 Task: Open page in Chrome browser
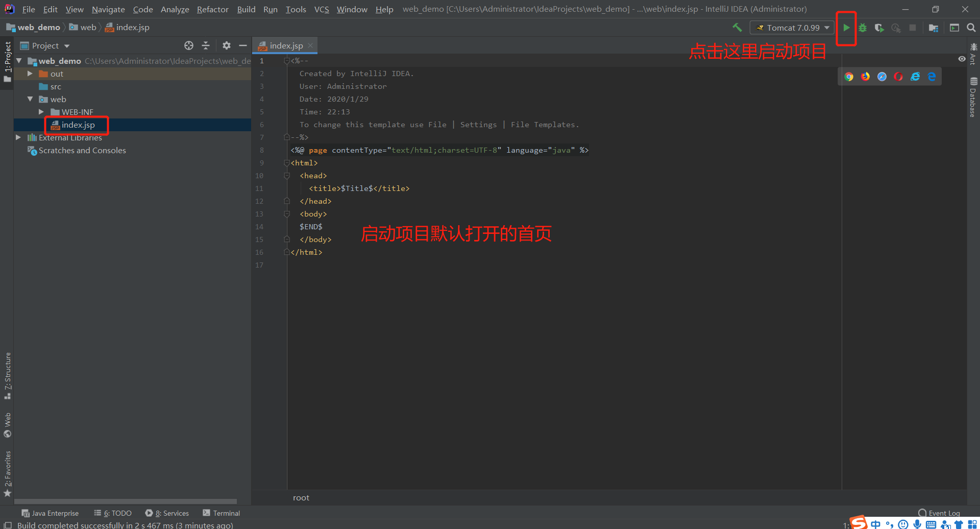[x=849, y=77]
